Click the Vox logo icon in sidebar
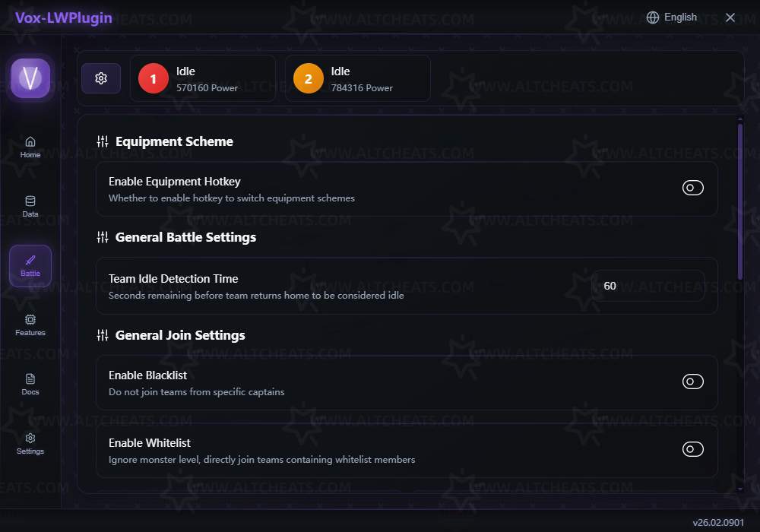This screenshot has height=532, width=760. tap(30, 78)
